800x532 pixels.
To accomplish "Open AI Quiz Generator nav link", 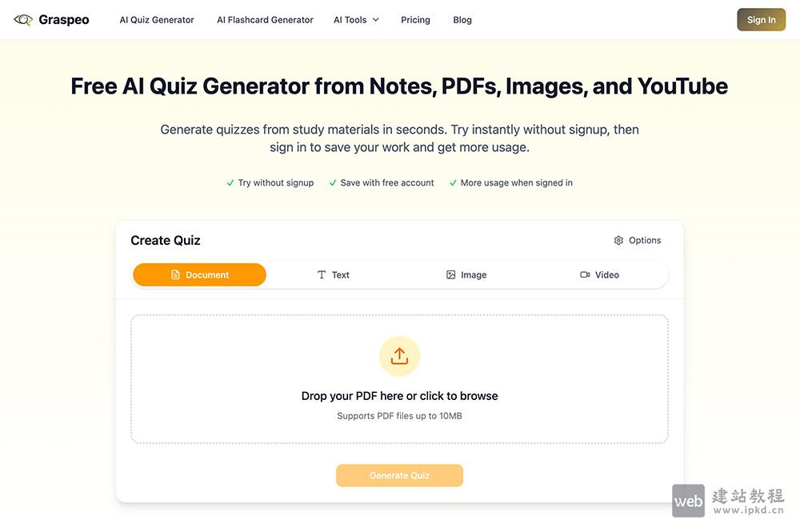I will point(157,20).
